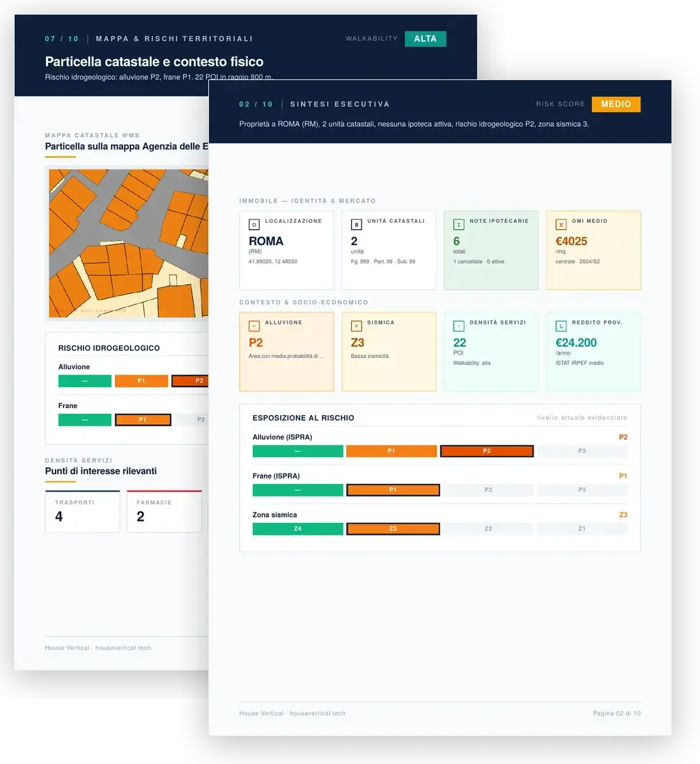
Task: Click the P2 label right of Alluvione (ISPRA)
Action: pos(623,437)
